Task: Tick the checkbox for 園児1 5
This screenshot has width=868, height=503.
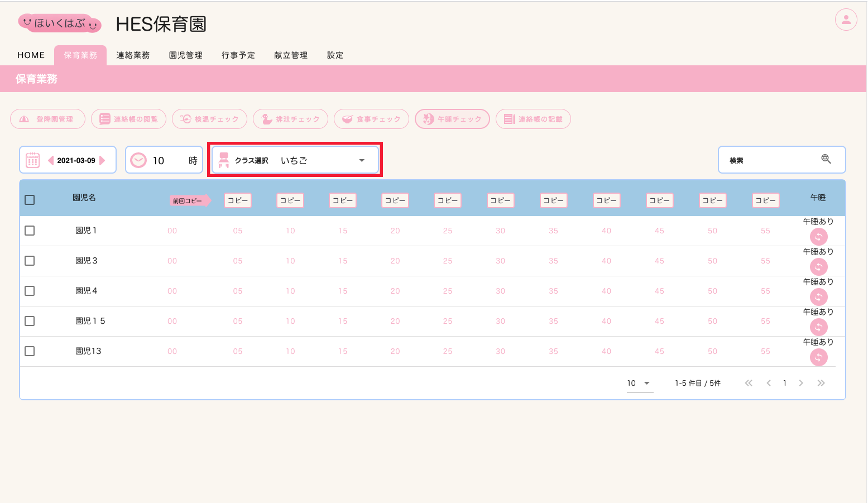Action: click(30, 321)
